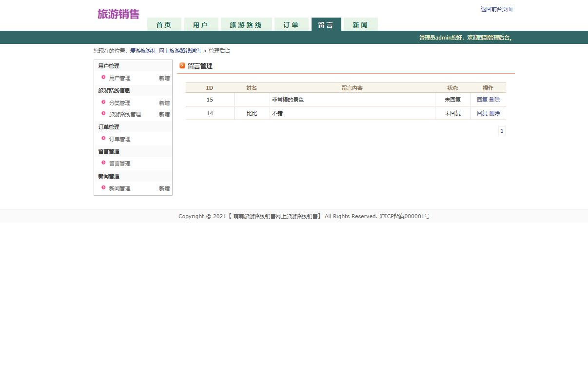Switch to the 首页 navigation tab
The image size is (588, 390).
(x=164, y=24)
